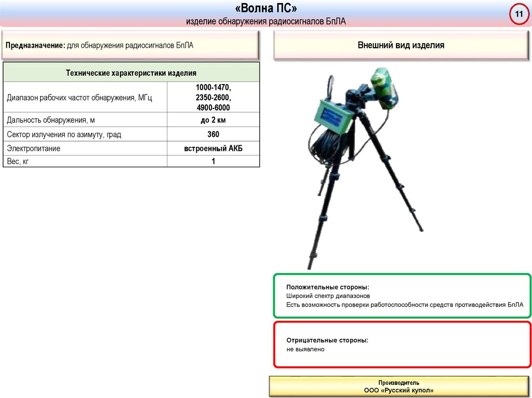532x398 pixels.
Task: Select the "Электропитание" cell
Action: click(x=85, y=148)
